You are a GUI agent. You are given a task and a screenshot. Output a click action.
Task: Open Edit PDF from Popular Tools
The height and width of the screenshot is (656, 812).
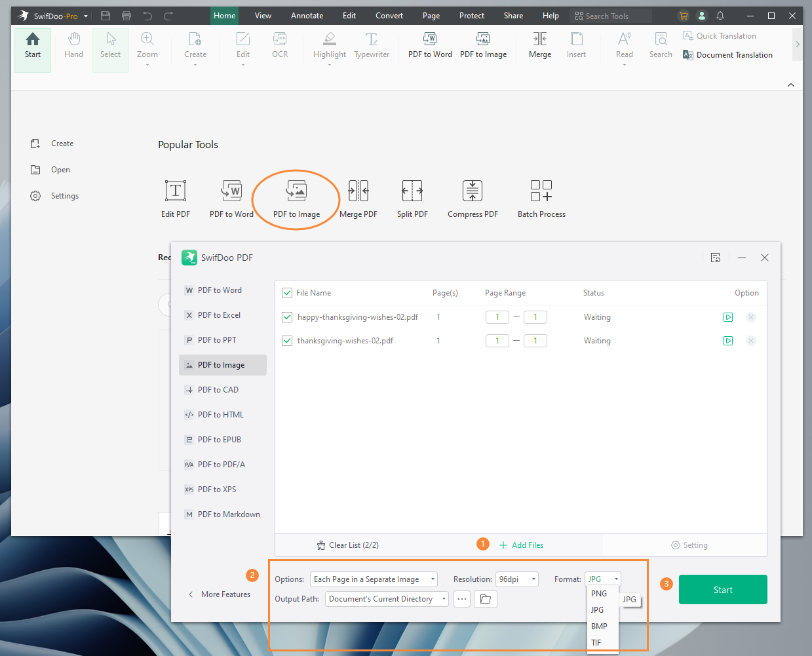tap(176, 199)
